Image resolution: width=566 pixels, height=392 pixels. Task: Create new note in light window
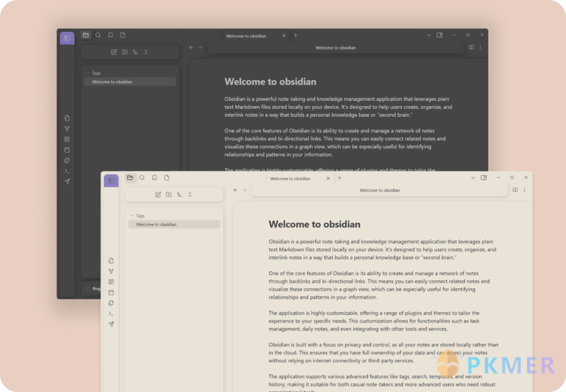[158, 194]
